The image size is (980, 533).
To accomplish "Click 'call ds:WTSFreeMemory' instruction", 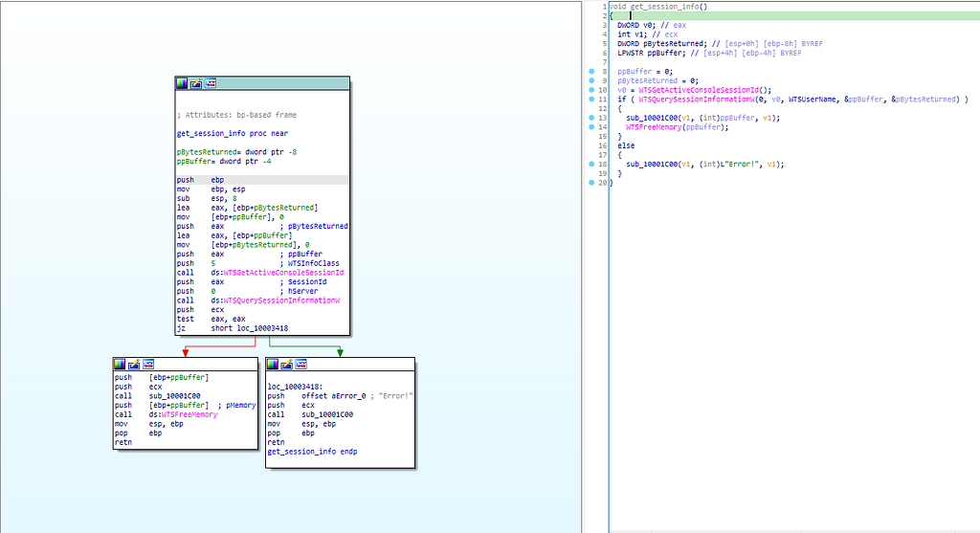I will pyautogui.click(x=166, y=414).
